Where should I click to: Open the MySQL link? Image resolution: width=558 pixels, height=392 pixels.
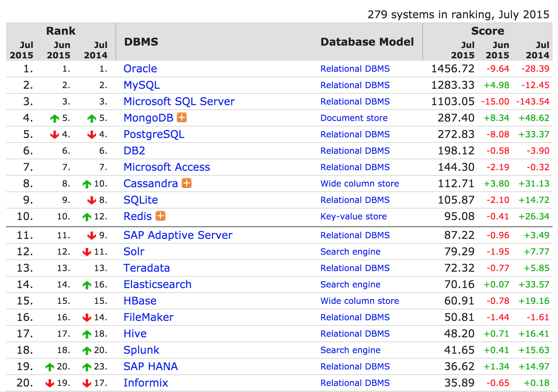click(x=142, y=85)
